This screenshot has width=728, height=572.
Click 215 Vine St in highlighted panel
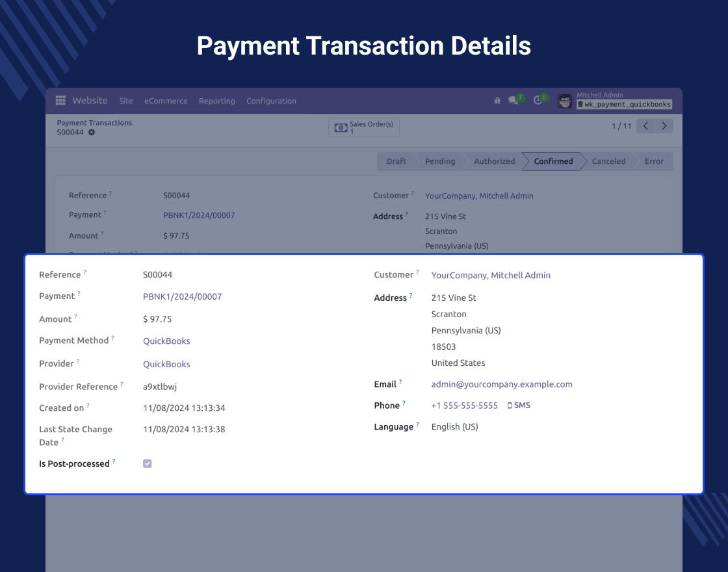click(454, 298)
